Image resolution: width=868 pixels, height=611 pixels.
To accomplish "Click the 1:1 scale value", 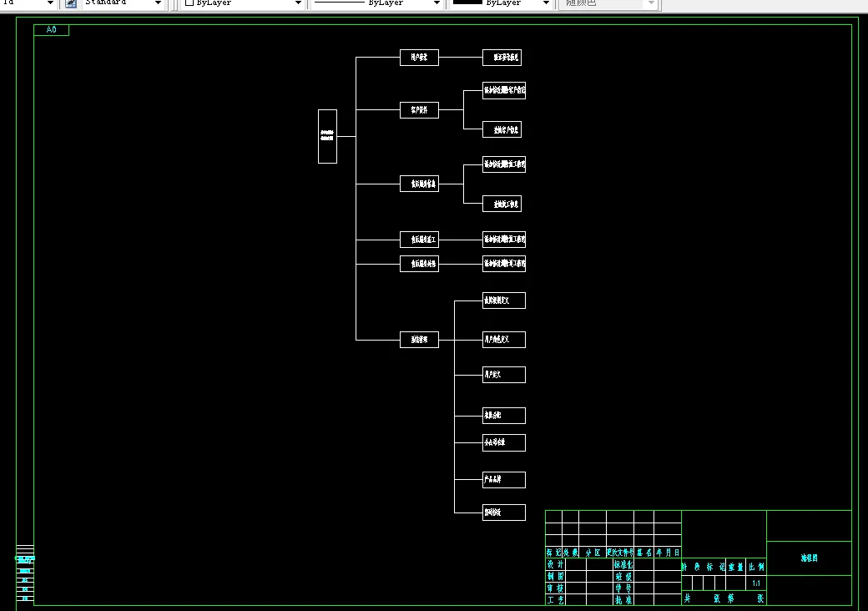I will (756, 583).
